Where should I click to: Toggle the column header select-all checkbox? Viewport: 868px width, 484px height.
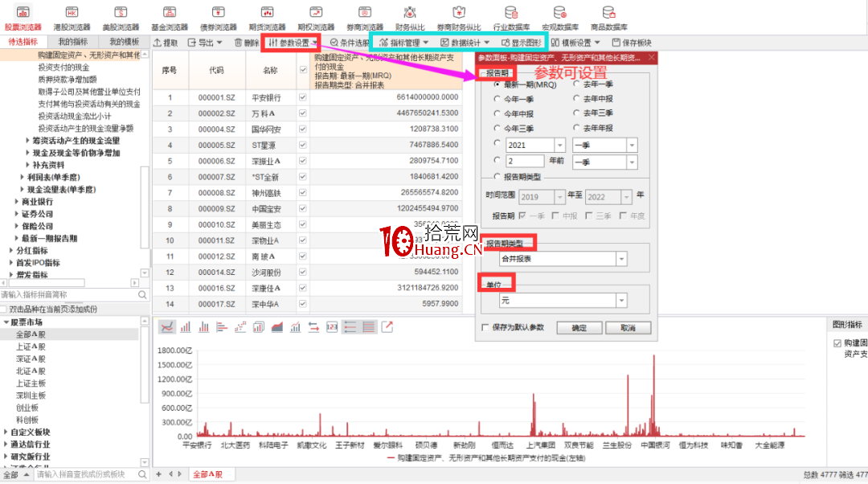(303, 70)
